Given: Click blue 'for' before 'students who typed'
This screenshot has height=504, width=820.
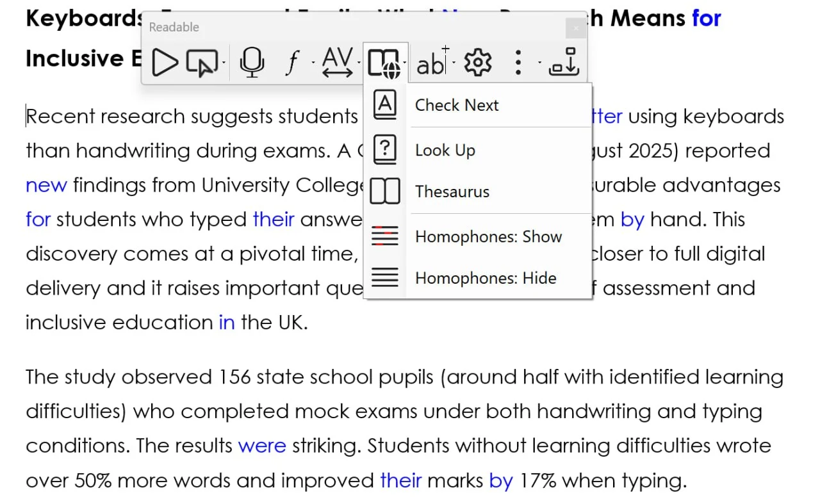Looking at the screenshot, I should [x=38, y=220].
